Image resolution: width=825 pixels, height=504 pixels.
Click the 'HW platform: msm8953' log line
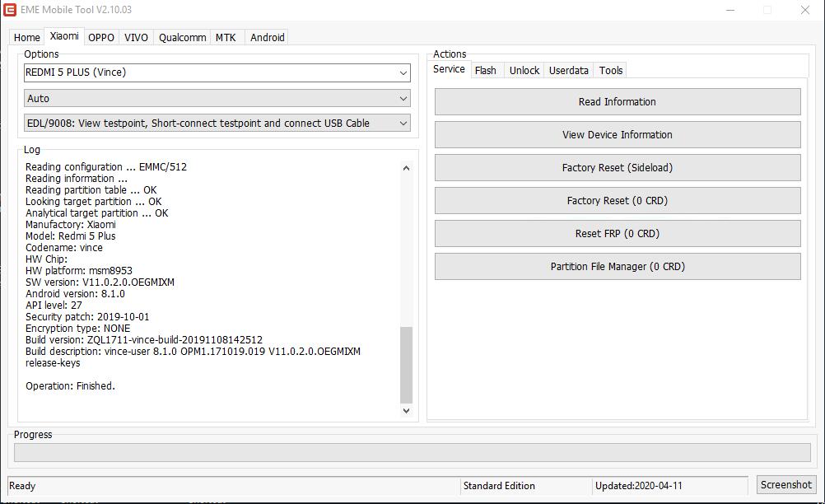click(x=79, y=271)
